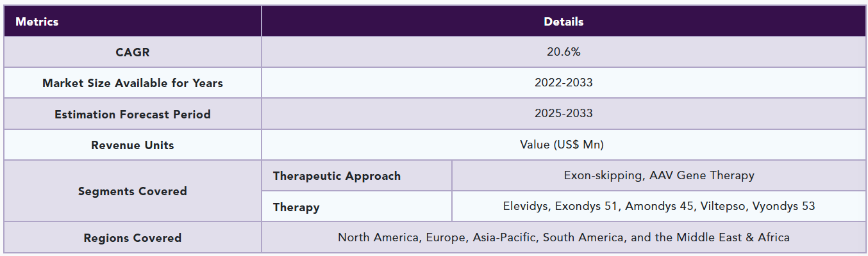Screen dimensions: 868x256
Task: Click Exon-skipping, AAV Gene Therapy cell
Action: [x=659, y=175]
